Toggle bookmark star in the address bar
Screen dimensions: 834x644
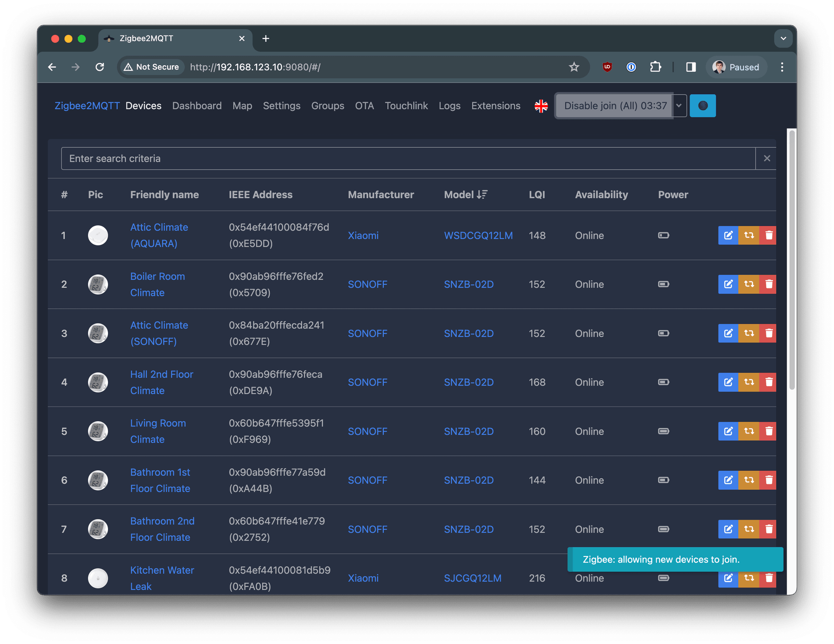574,67
